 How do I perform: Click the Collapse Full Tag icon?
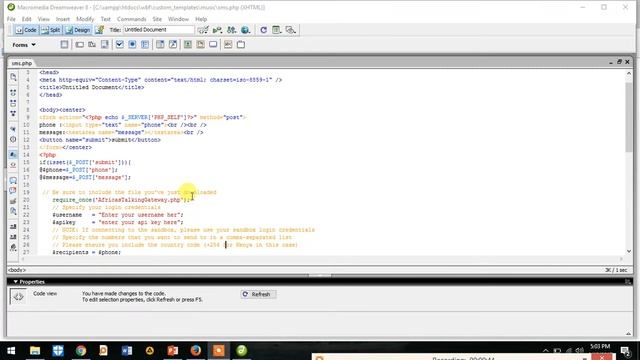tap(13, 93)
